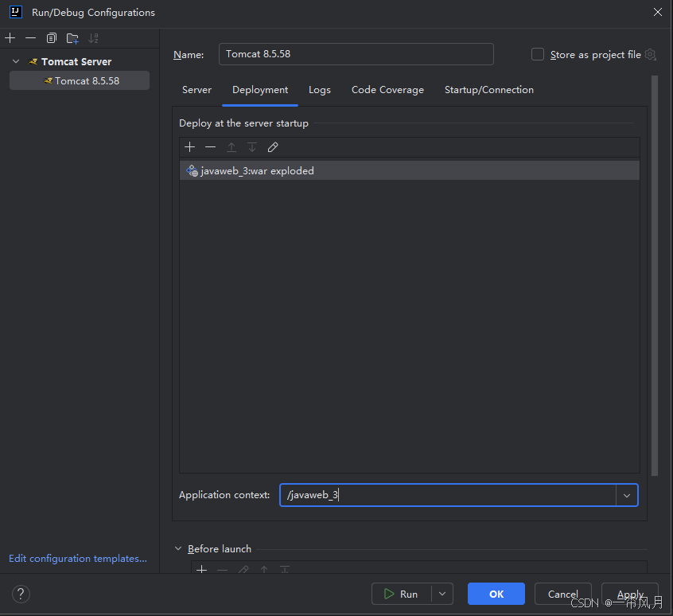Open the Application context dropdown
The width and height of the screenshot is (673, 616).
coord(627,495)
